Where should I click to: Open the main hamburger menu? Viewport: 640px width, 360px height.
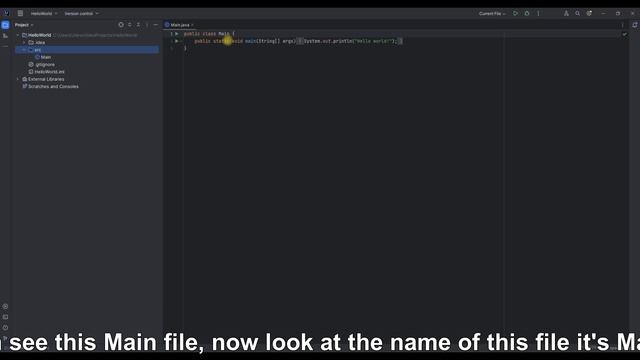[x=20, y=13]
